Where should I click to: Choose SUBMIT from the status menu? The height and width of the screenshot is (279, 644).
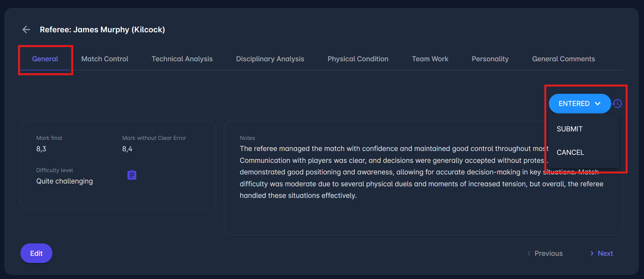[570, 129]
